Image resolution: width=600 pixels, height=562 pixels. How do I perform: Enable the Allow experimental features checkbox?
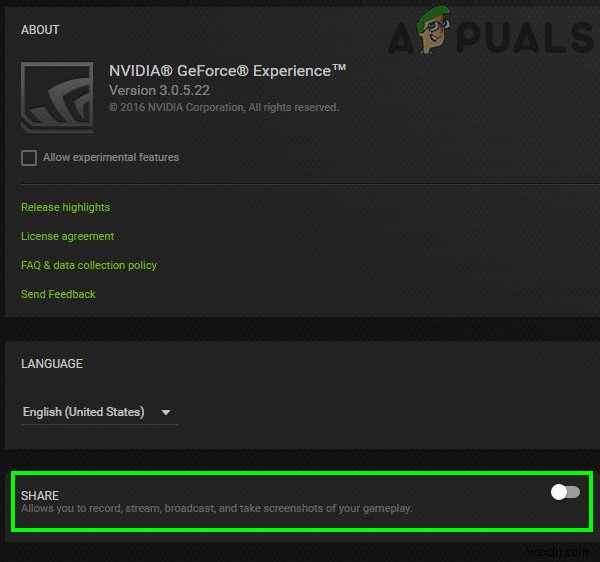pos(29,158)
